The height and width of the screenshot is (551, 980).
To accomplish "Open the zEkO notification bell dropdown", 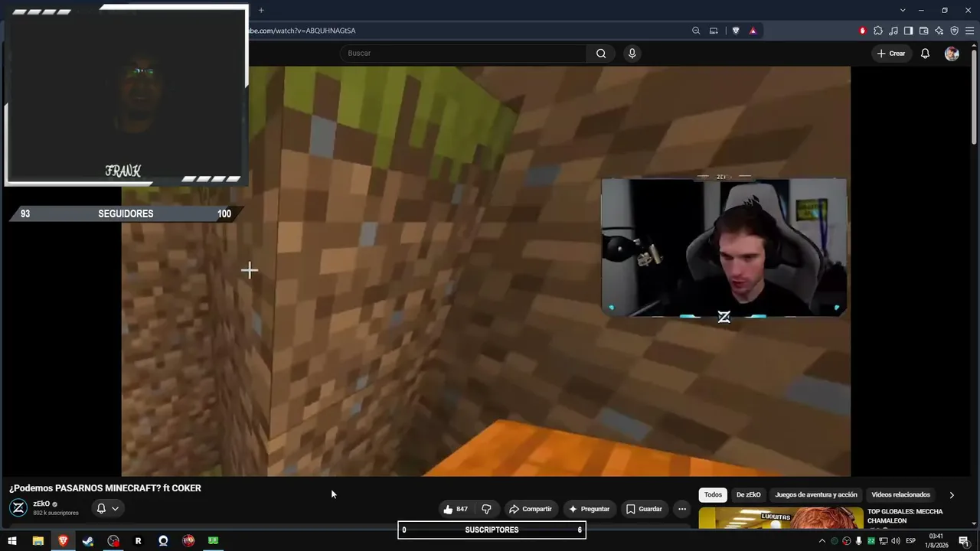I will click(x=107, y=508).
